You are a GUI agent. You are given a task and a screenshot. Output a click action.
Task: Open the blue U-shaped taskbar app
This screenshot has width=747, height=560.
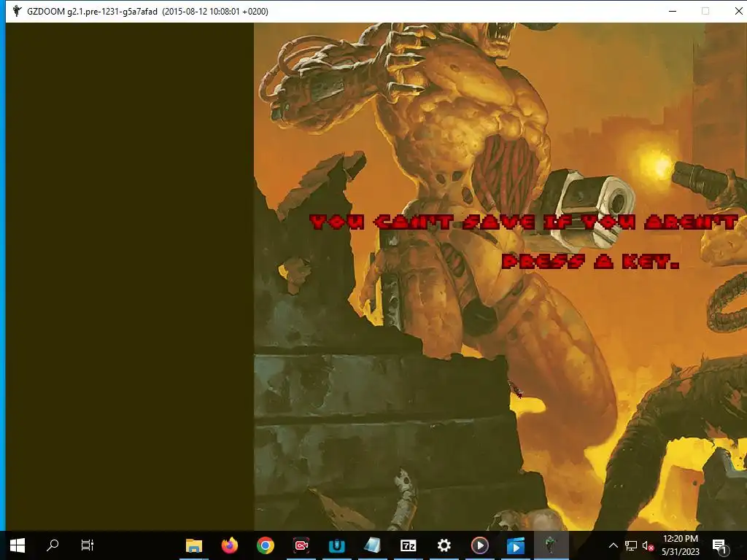point(337,545)
